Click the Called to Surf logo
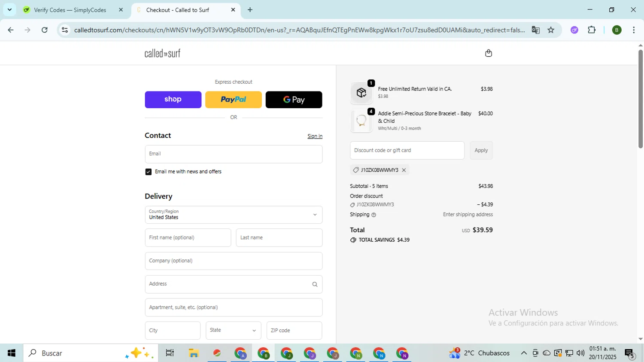 click(x=162, y=53)
